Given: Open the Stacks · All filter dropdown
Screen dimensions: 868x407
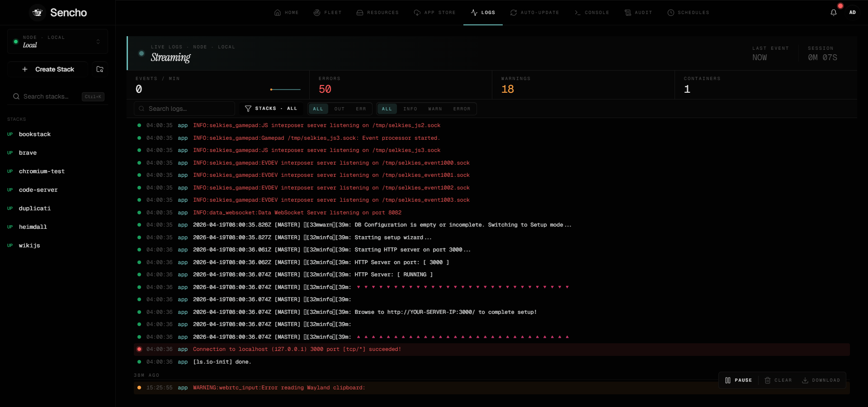Looking at the screenshot, I should click(271, 109).
